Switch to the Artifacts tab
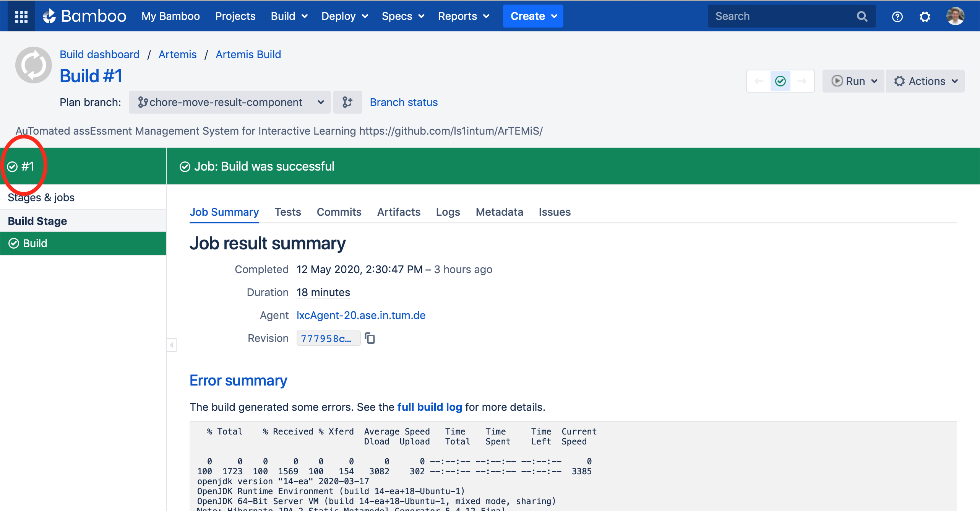 point(399,212)
